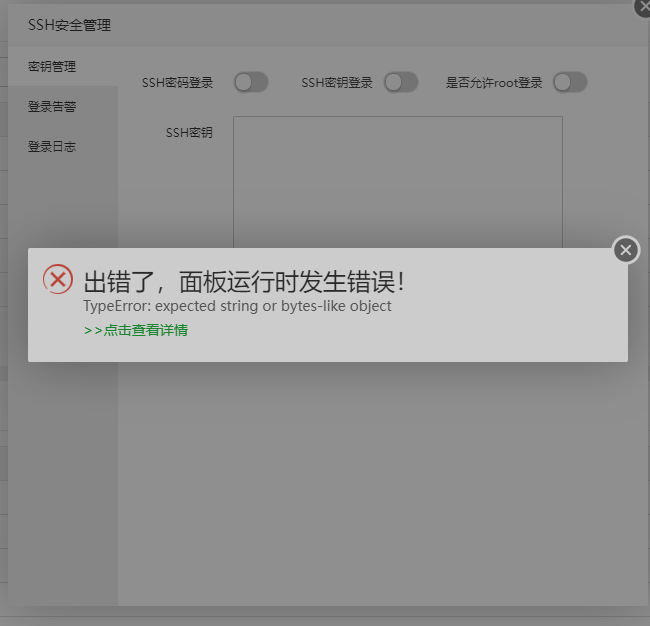Viewport: 650px width, 626px height.
Task: Click the SSH密码登录 label
Action: (x=177, y=82)
